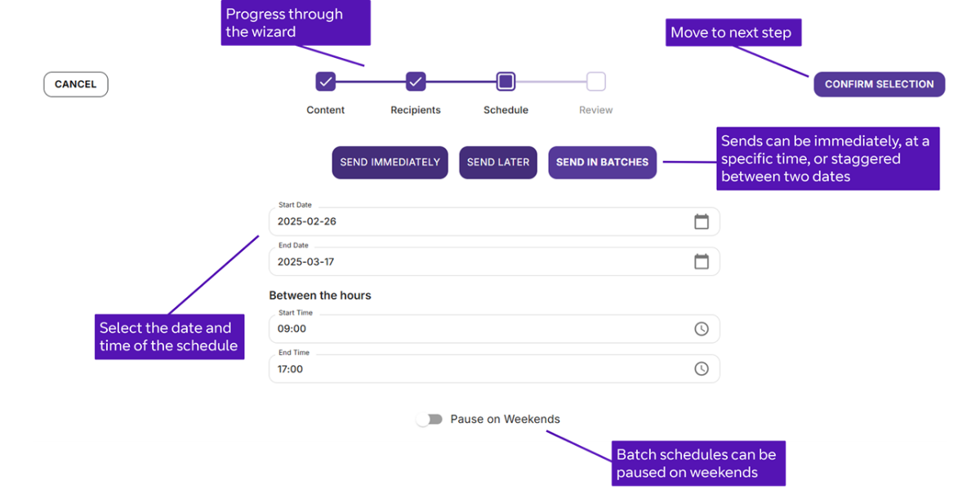Open the Start Date calendar picker
The image size is (980, 490).
click(702, 220)
